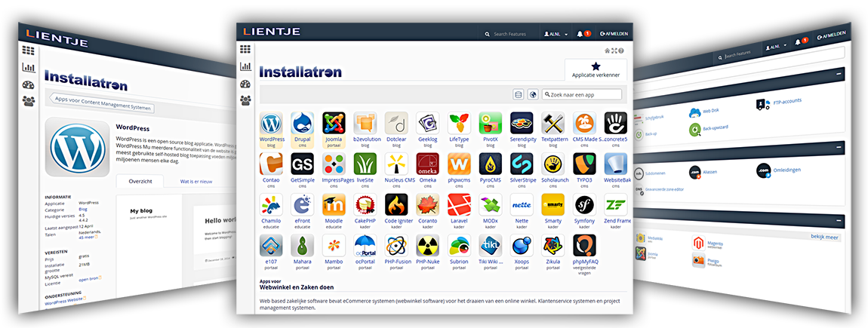Open the TYPO3 cms app

[x=584, y=164]
